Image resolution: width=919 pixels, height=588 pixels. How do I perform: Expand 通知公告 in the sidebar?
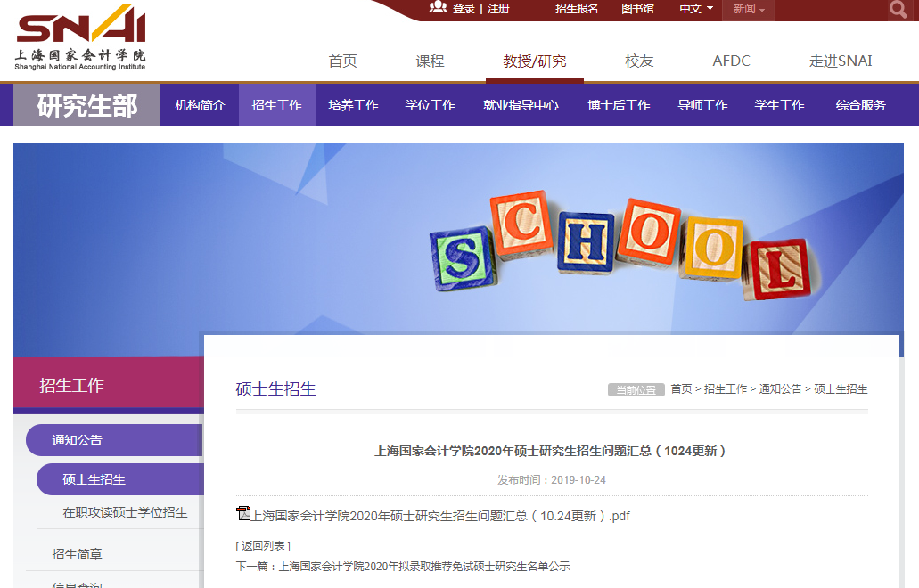[78, 440]
